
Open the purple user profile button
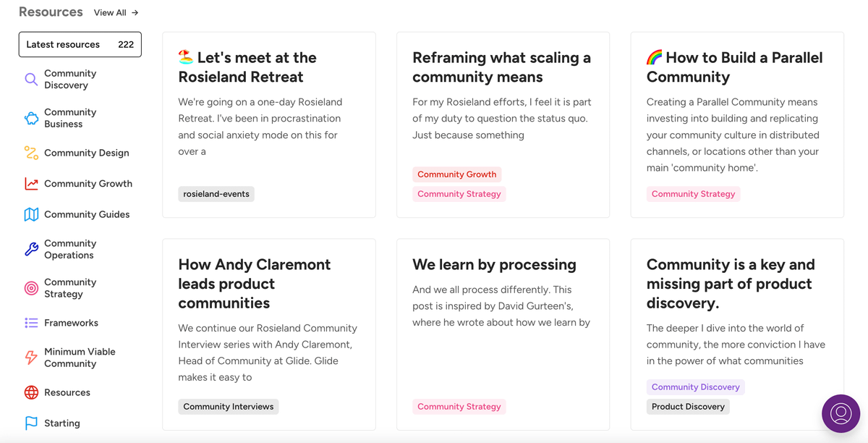[841, 413]
